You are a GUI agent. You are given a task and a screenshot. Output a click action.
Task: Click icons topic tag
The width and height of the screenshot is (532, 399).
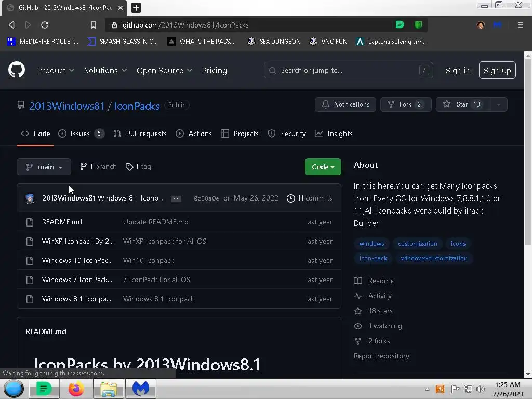458,244
